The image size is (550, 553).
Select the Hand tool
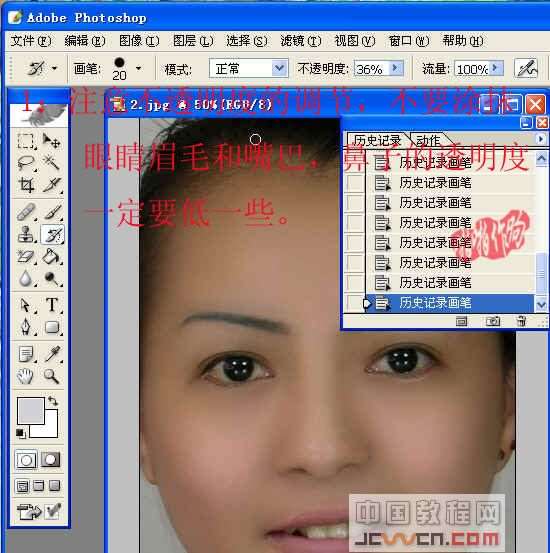(x=26, y=376)
